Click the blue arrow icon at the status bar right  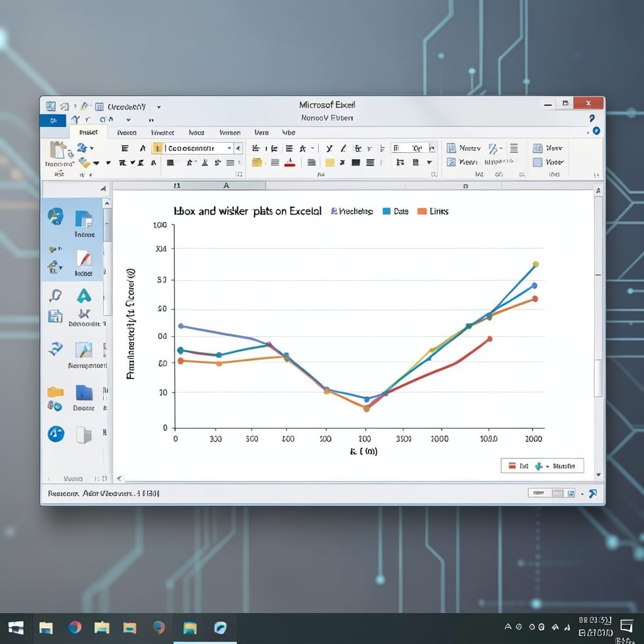pyautogui.click(x=592, y=494)
